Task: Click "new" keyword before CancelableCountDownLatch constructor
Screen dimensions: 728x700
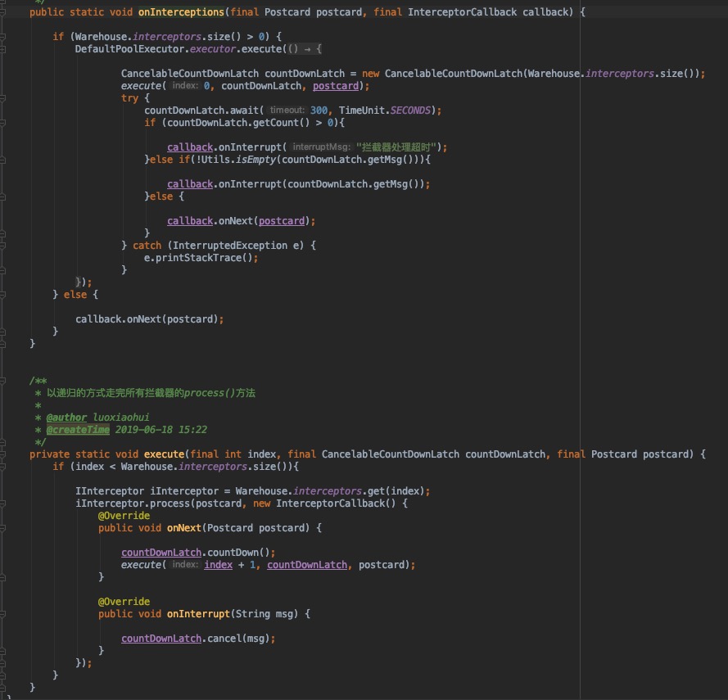Action: (370, 74)
